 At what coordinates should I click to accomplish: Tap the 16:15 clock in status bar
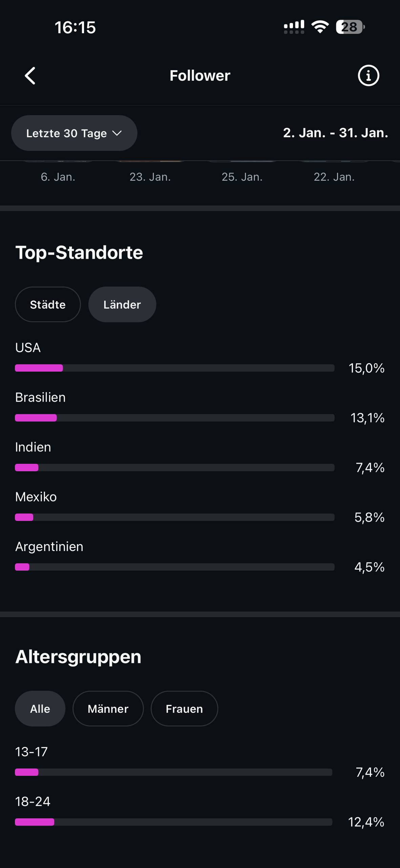tap(75, 27)
